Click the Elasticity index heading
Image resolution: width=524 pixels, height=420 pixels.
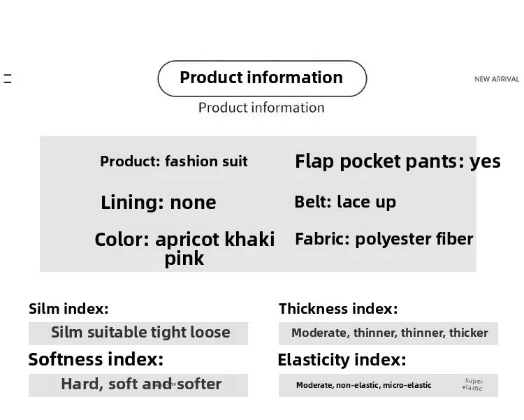342,360
